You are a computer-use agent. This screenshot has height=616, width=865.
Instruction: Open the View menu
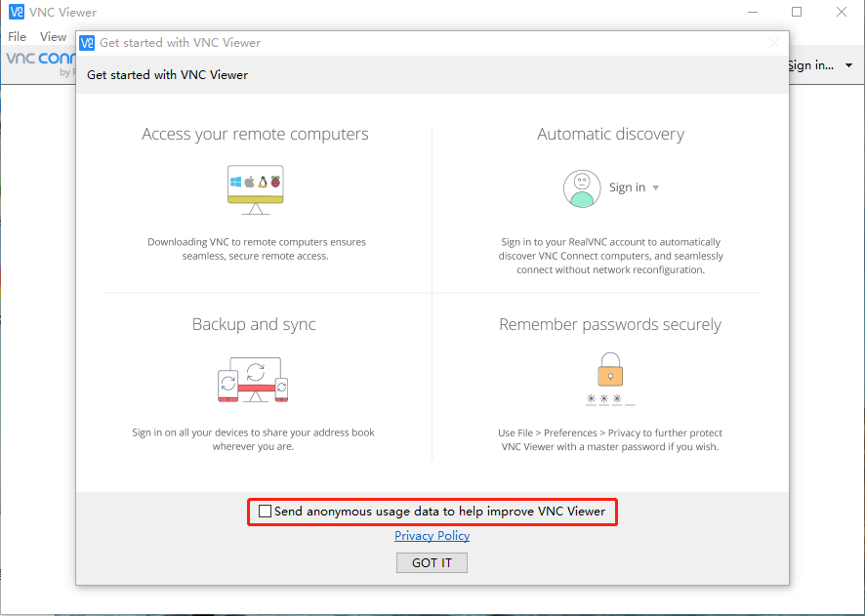[x=53, y=37]
